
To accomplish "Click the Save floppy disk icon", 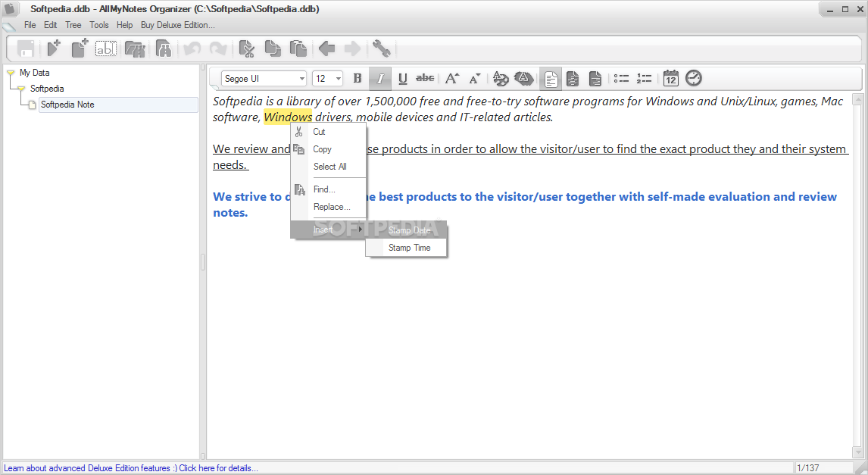I will coord(26,48).
